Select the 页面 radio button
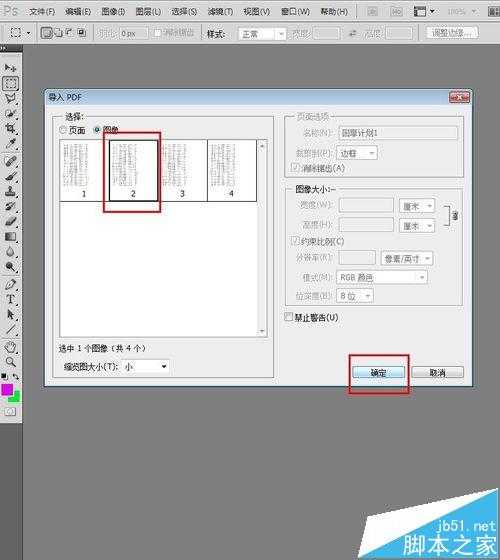Image resolution: width=500 pixels, height=560 pixels. pos(62,130)
